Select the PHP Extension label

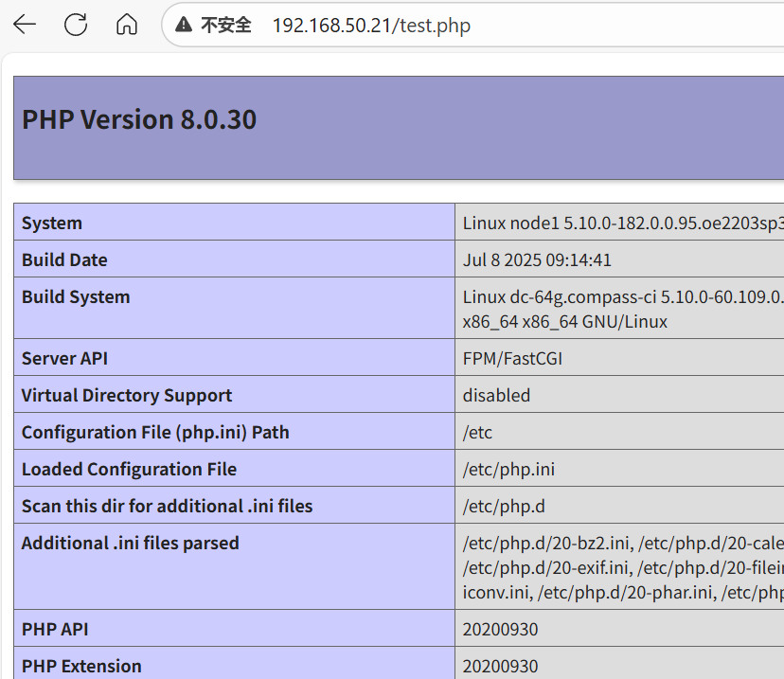[81, 667]
